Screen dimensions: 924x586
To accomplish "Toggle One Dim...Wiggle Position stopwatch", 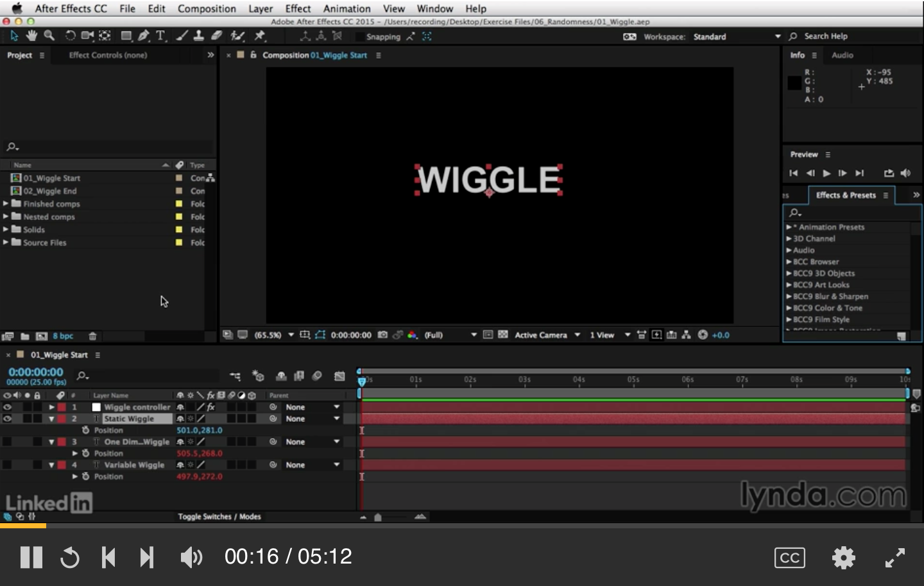I will pos(85,453).
